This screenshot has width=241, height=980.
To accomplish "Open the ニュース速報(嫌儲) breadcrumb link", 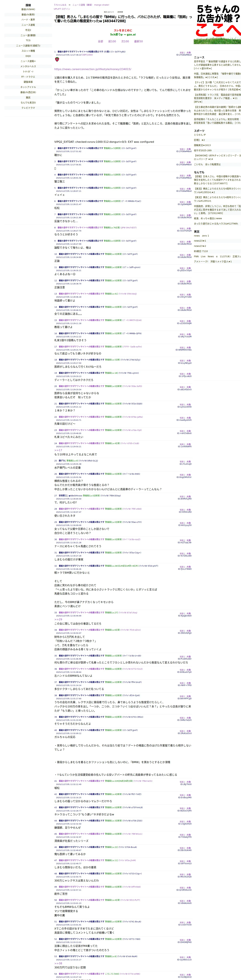I will [82, 5].
